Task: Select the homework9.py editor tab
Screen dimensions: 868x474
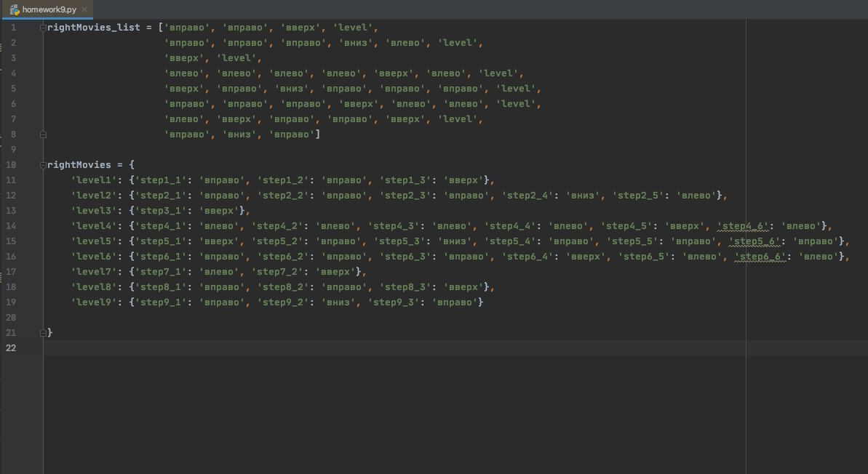Action: 47,9
